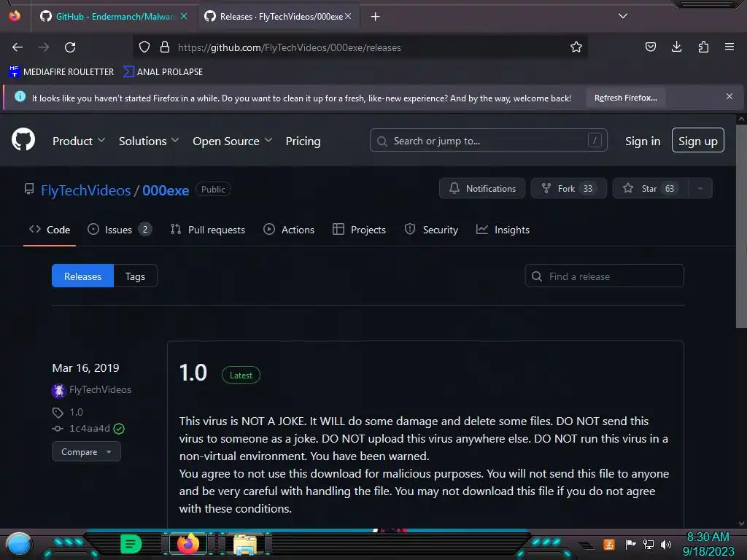
Task: Open the 000exe repository link
Action: point(166,190)
